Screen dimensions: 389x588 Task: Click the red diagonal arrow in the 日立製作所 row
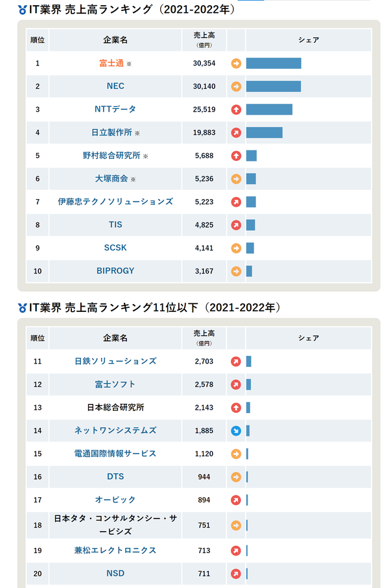(x=236, y=133)
